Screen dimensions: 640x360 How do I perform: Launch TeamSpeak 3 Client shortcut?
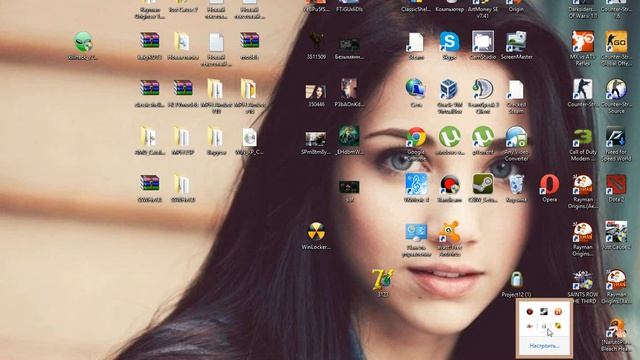(x=483, y=89)
